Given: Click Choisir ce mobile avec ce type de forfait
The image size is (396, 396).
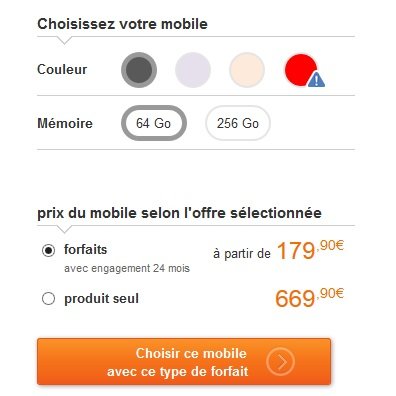Looking at the screenshot, I should (x=184, y=362).
